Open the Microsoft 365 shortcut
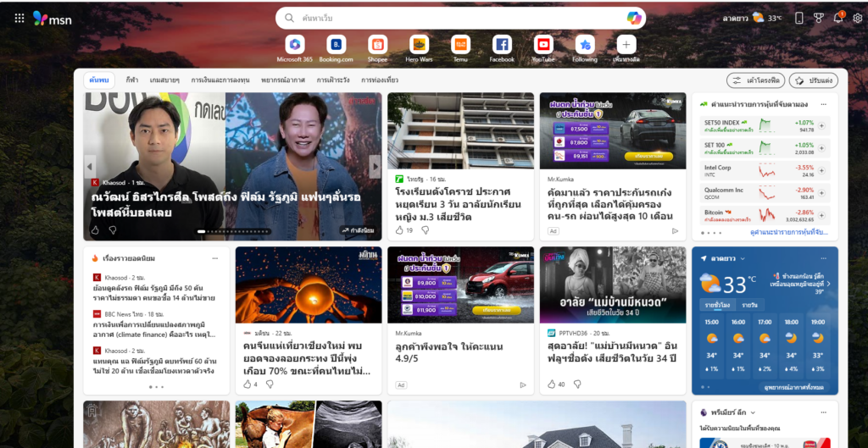 (294, 45)
